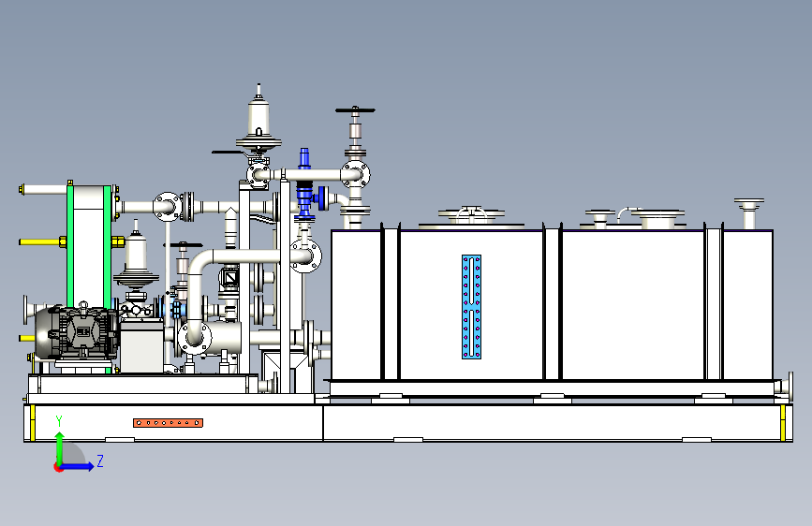Select the tallest pressure regulator valve at top
The width and height of the screenshot is (812, 526).
258,120
